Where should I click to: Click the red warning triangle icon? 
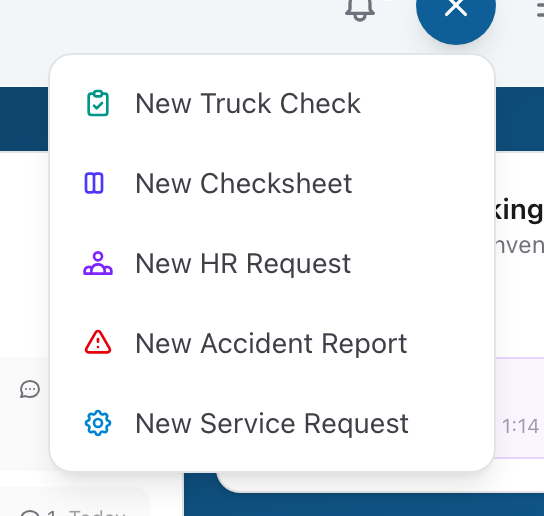point(98,342)
